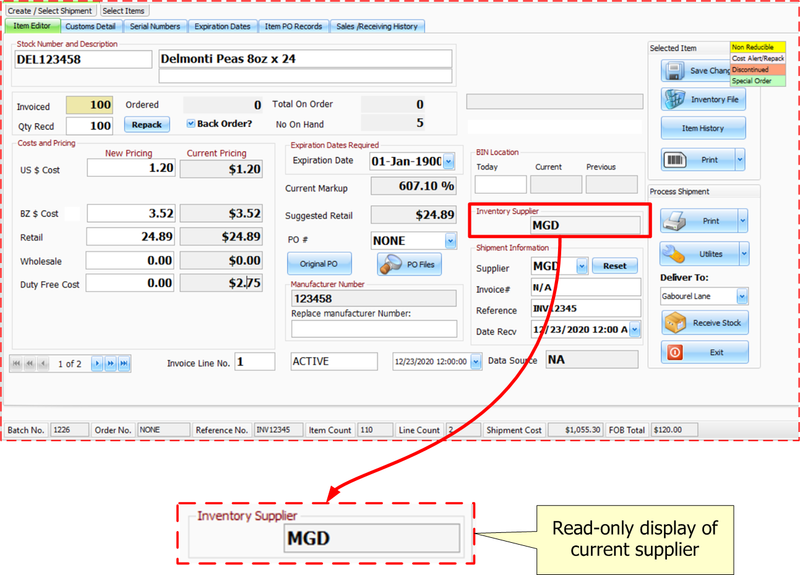The width and height of the screenshot is (800, 575).
Task: Open the Process Shipment Print dropdown arrow
Action: (743, 221)
